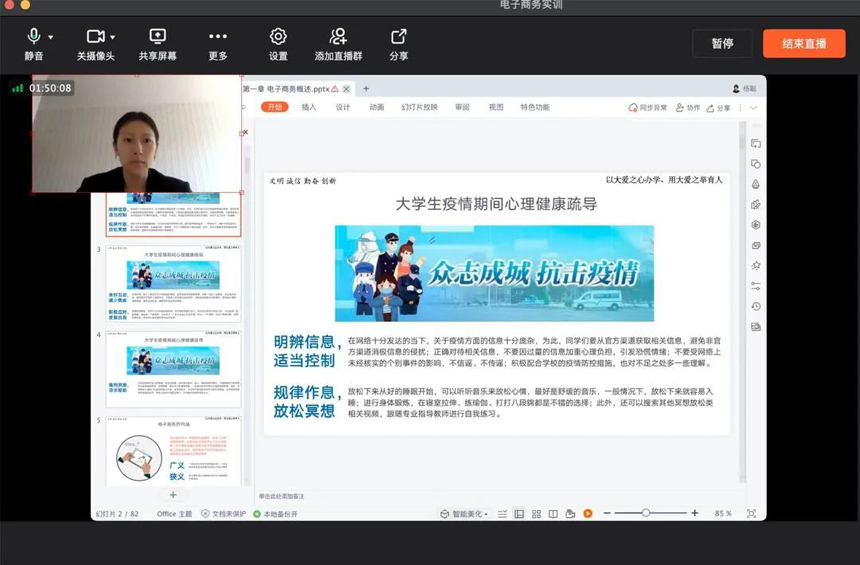Open the 更多 three-dot menu
The width and height of the screenshot is (860, 565).
pos(218,44)
